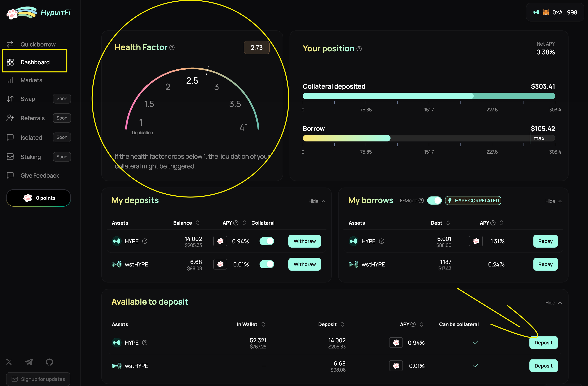Open the Markets page

click(x=31, y=80)
